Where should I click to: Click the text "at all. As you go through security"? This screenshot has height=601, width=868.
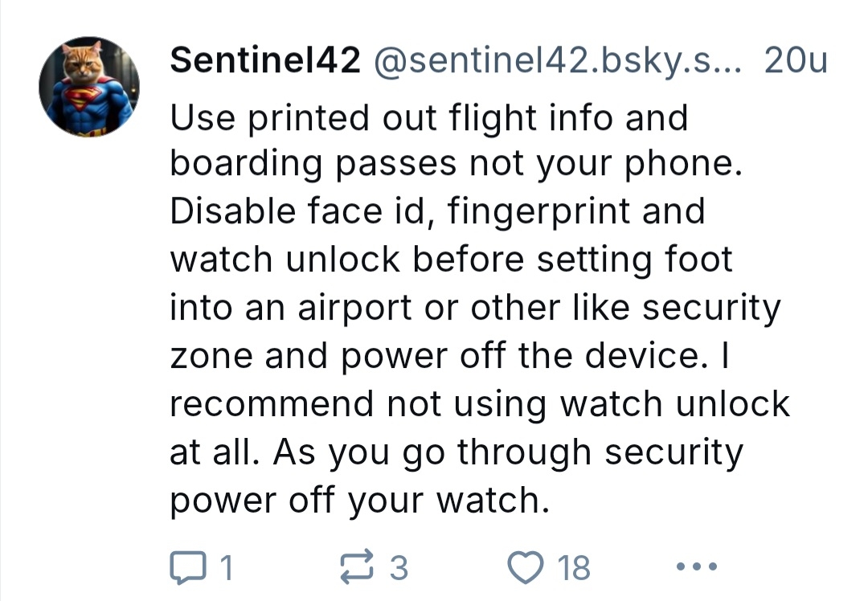[x=457, y=452]
